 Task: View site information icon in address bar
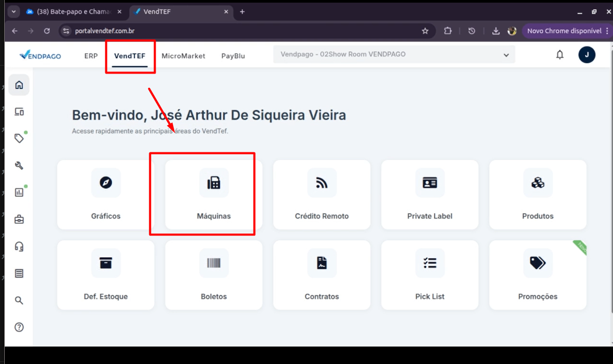(66, 31)
